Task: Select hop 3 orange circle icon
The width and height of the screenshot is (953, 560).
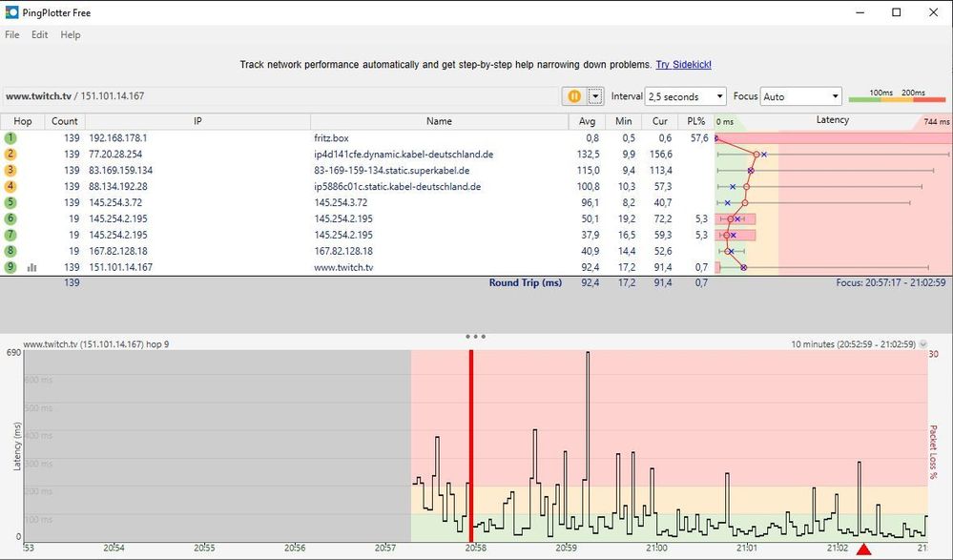Action: point(10,170)
